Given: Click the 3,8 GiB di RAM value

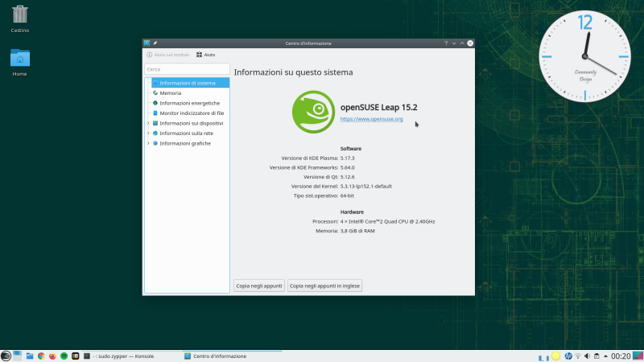Looking at the screenshot, I should pos(357,231).
